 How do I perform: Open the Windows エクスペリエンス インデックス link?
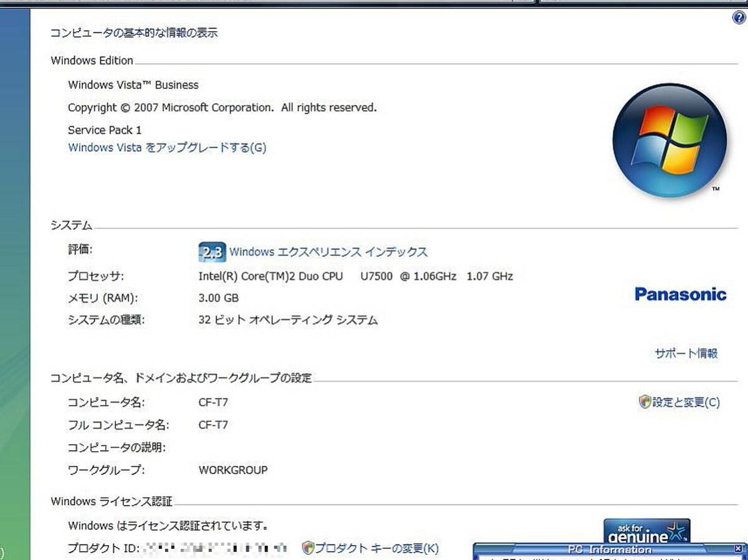click(328, 252)
